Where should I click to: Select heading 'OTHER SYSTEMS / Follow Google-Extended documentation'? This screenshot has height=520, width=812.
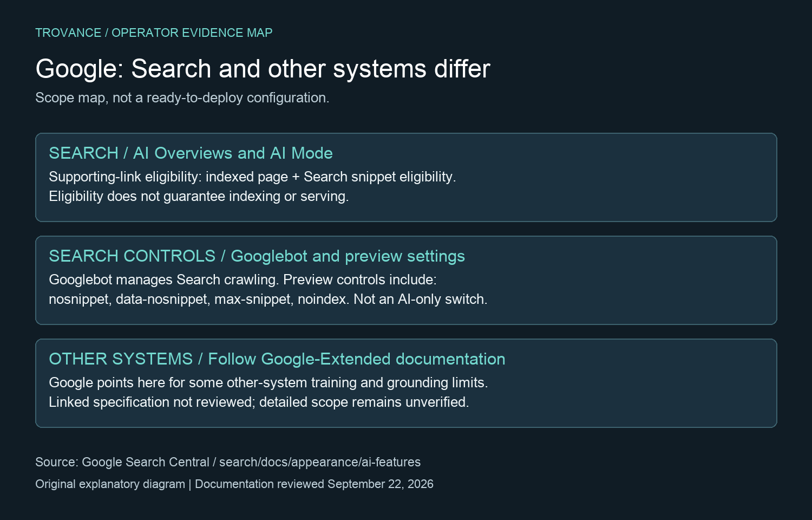[277, 359]
